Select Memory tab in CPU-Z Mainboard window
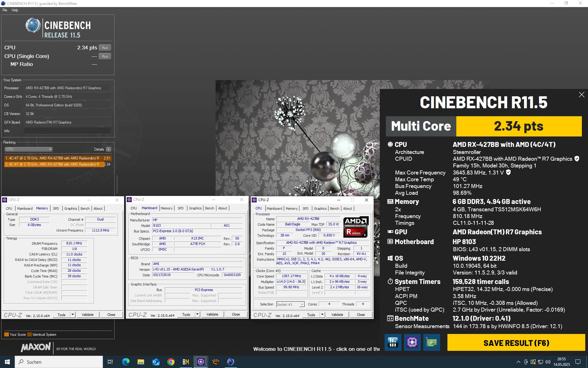The width and height of the screenshot is (588, 368). [167, 208]
